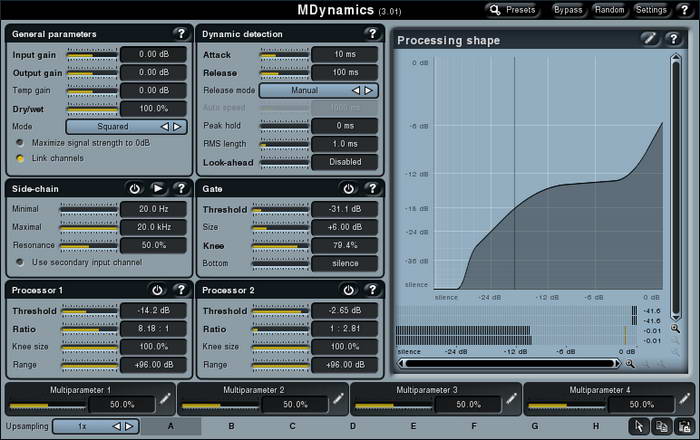Click left arrow of horizontal graph scrollbar
The width and height of the screenshot is (700, 440).
tap(401, 364)
